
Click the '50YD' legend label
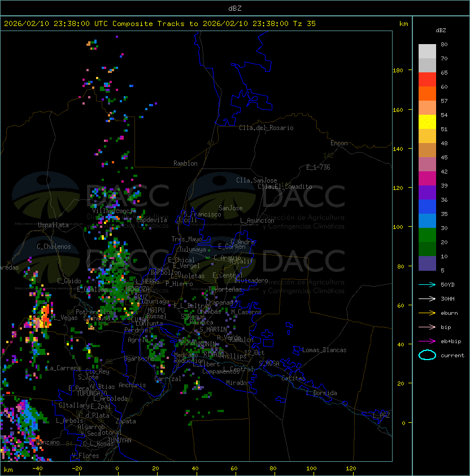coord(447,285)
